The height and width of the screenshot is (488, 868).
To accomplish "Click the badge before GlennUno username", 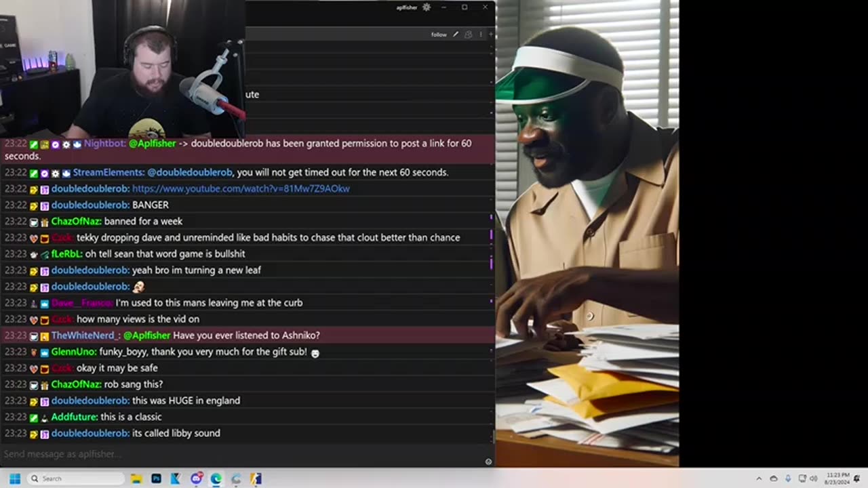I will coord(45,352).
